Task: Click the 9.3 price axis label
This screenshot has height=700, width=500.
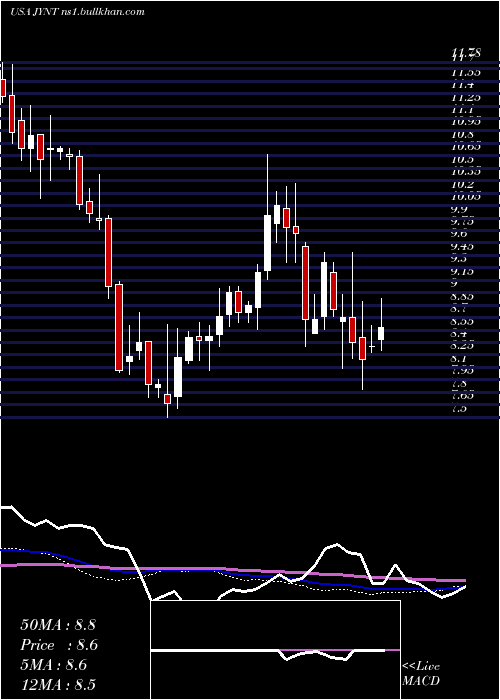Action: [459, 259]
